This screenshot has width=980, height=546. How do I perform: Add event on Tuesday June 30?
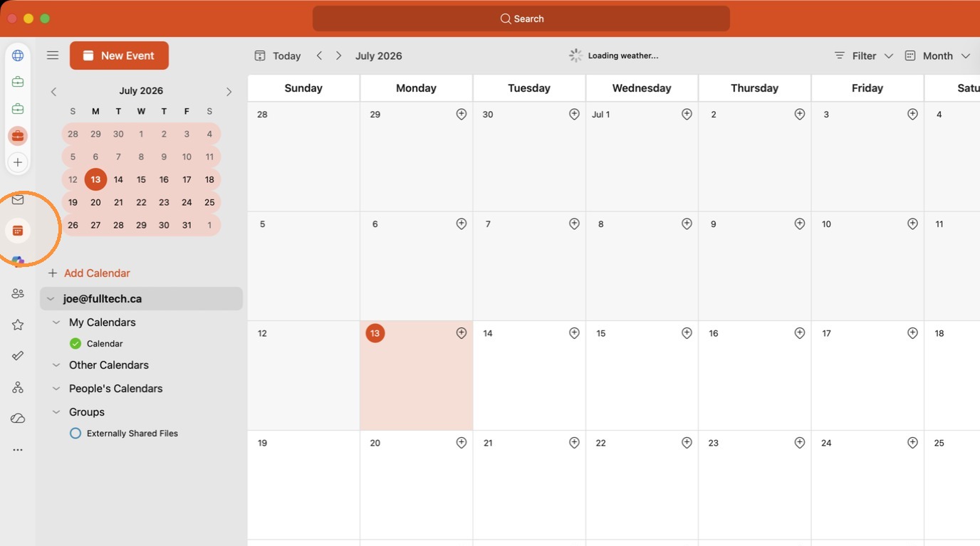coord(574,114)
